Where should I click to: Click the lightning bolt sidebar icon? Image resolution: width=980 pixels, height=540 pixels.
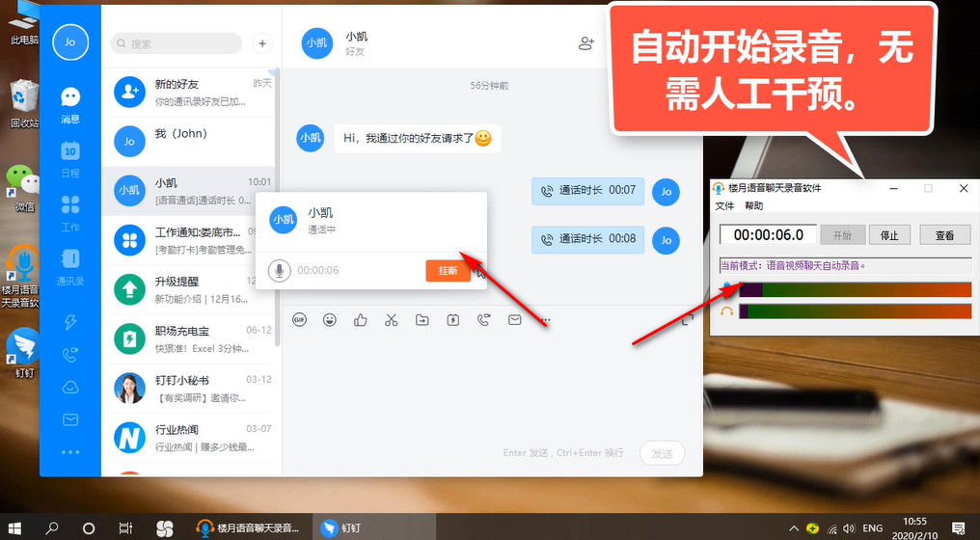click(70, 322)
